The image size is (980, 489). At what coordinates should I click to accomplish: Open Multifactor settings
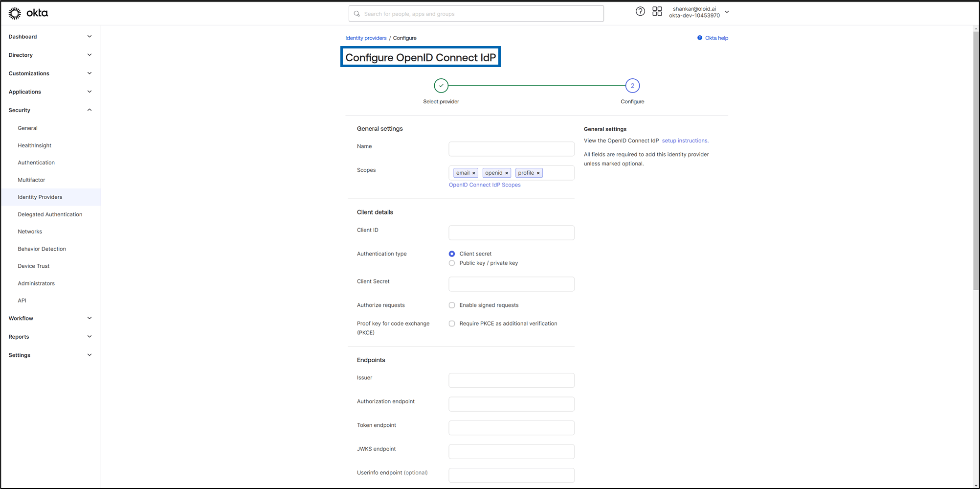(x=31, y=180)
